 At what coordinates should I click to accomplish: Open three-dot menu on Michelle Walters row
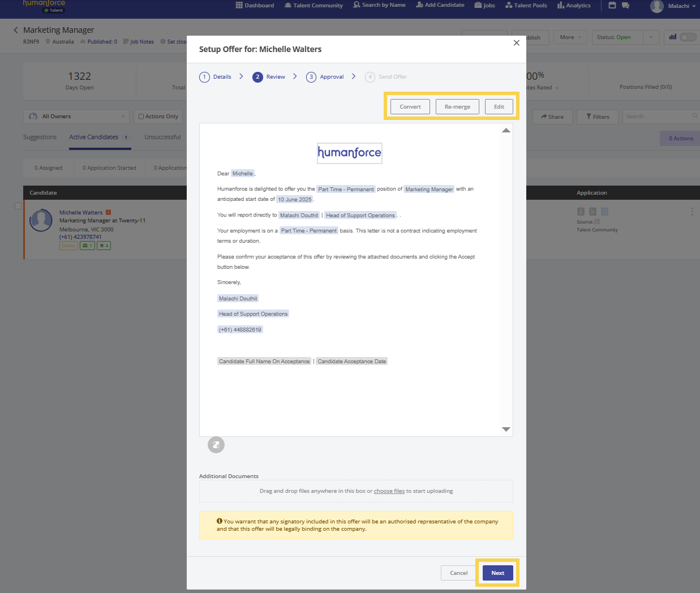pos(692,212)
